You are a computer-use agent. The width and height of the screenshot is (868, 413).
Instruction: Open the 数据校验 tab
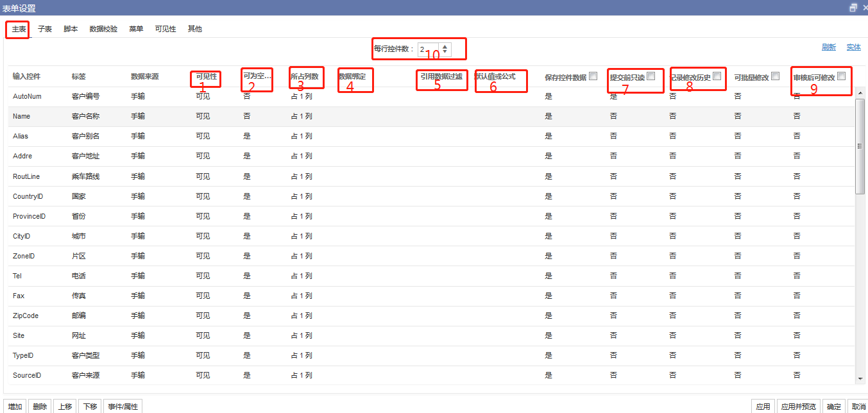(103, 29)
